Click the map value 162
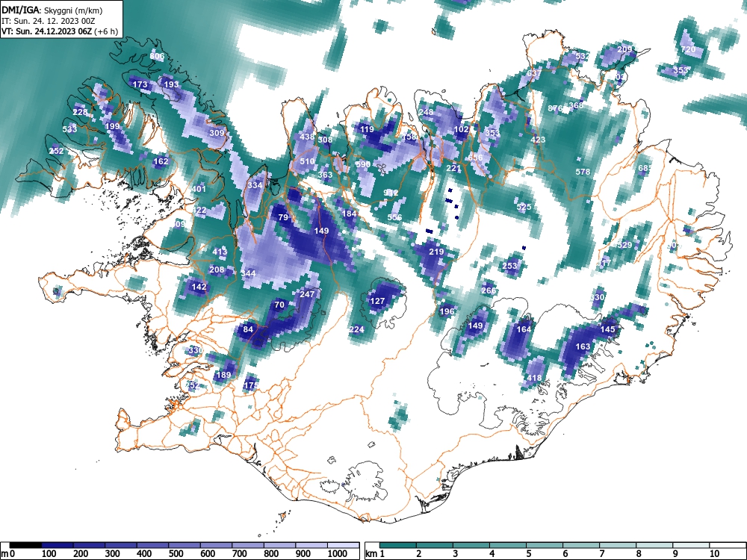The image size is (747, 560). click(161, 161)
